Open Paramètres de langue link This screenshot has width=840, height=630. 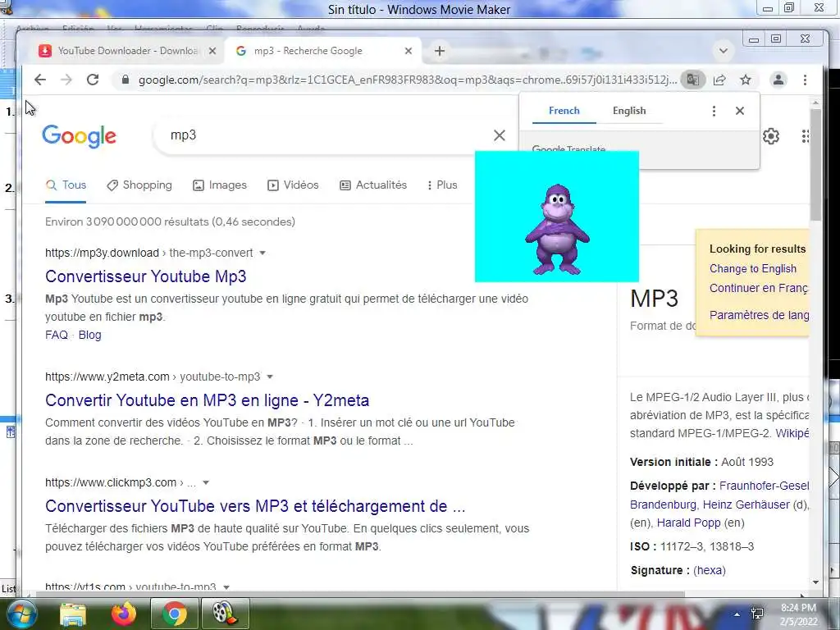click(x=759, y=315)
